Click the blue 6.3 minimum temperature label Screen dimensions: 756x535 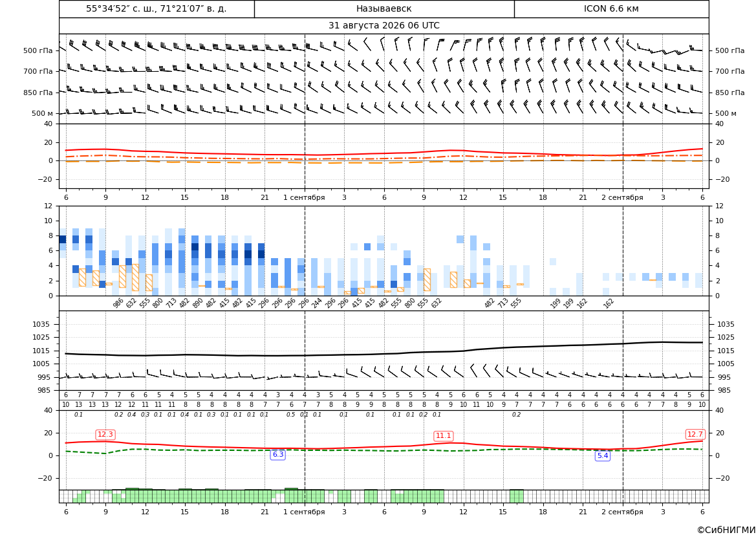coord(278,454)
